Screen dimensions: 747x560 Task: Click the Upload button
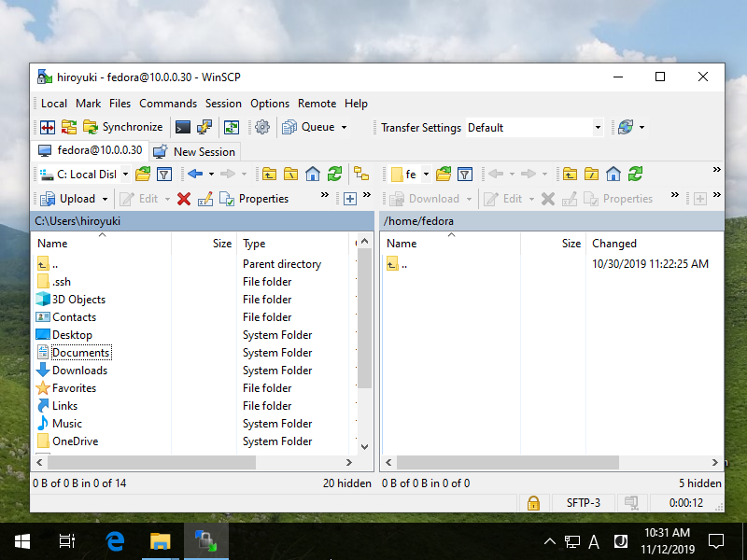click(68, 199)
